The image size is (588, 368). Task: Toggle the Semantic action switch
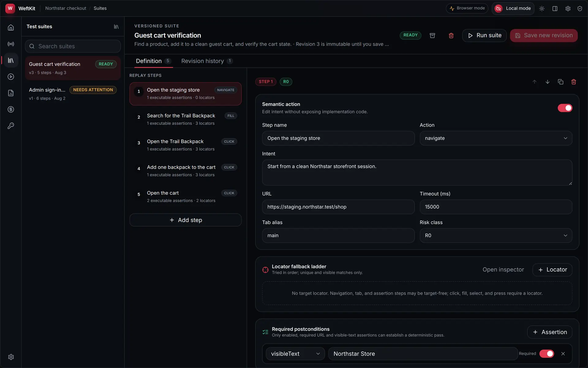(x=565, y=108)
